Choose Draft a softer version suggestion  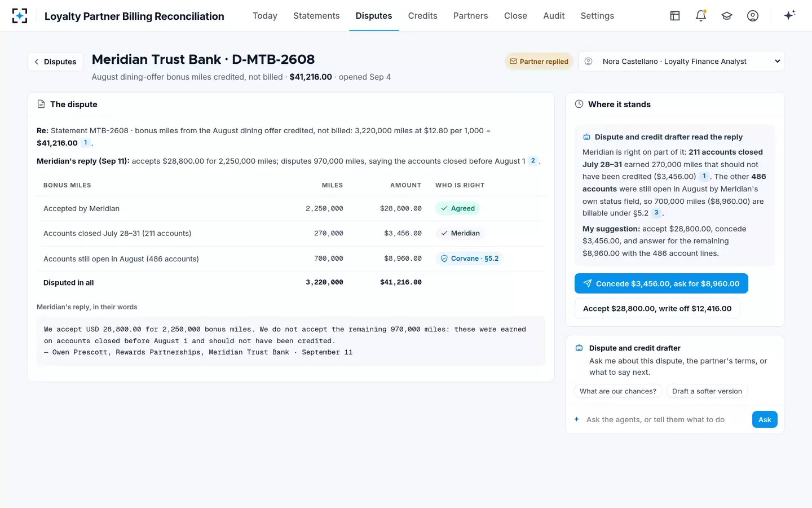pyautogui.click(x=707, y=391)
